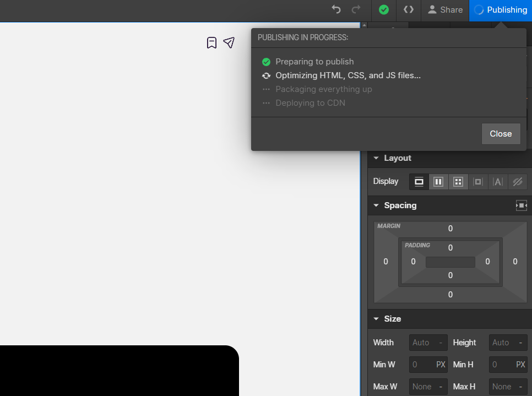Set display to flex
532x396 pixels.
pos(438,182)
